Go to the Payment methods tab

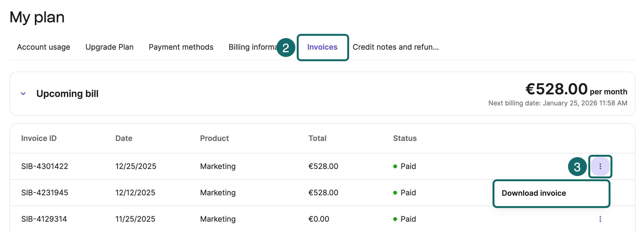181,47
